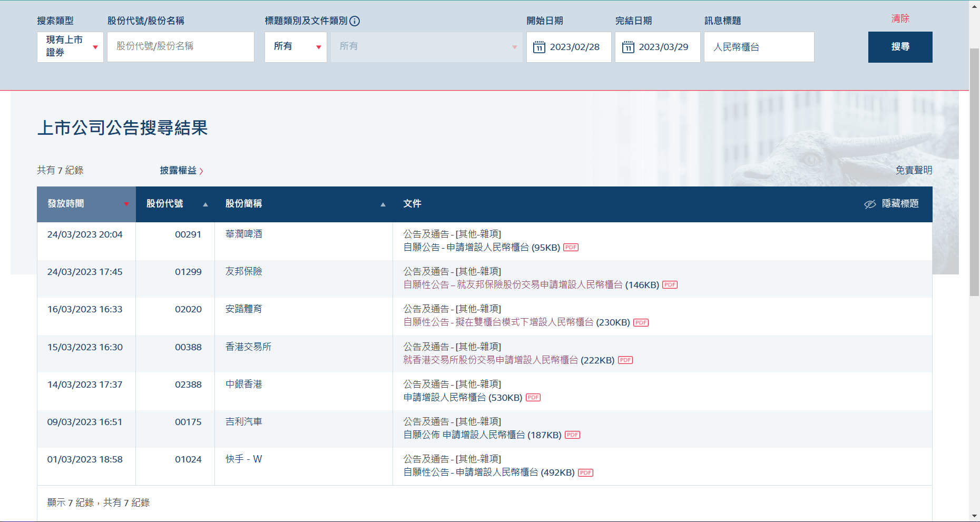The width and height of the screenshot is (980, 522).
Task: Click the info icon beside 標題類別及文件類別
Action: [355, 21]
